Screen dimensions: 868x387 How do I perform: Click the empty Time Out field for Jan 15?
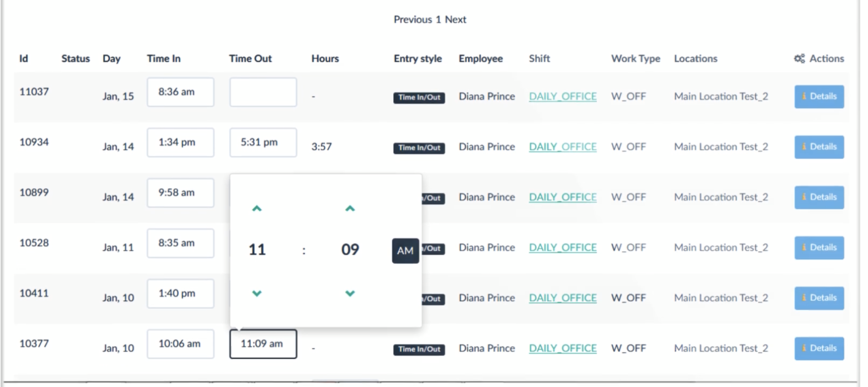tap(263, 92)
